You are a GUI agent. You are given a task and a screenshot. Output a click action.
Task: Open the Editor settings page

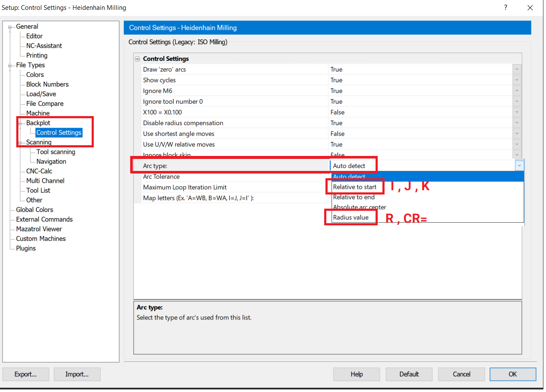coord(34,36)
